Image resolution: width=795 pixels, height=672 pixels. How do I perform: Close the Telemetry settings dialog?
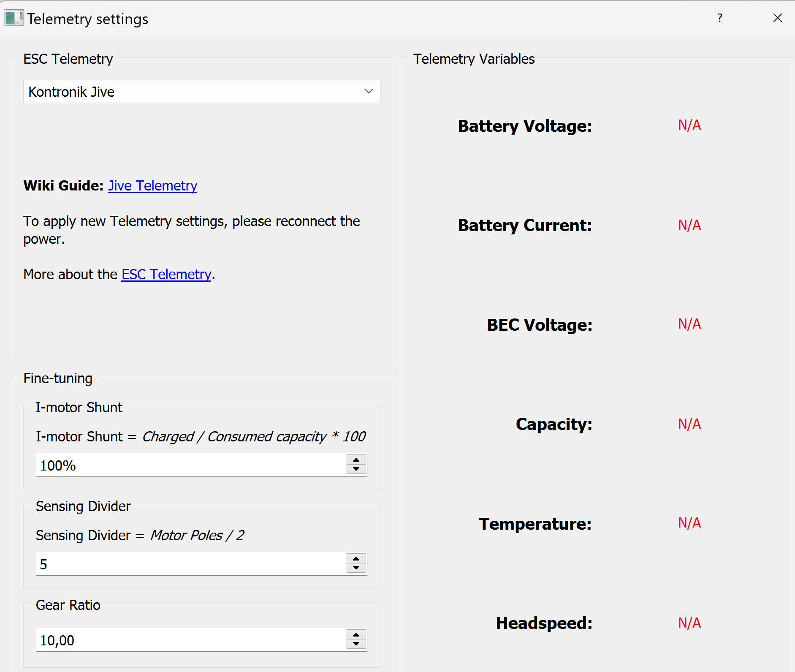(777, 18)
